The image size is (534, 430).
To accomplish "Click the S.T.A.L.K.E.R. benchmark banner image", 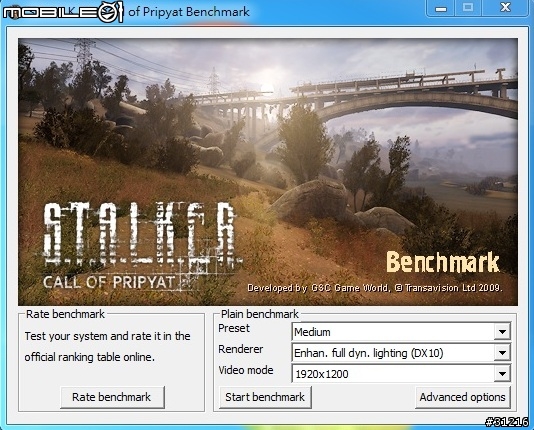I will point(268,172).
